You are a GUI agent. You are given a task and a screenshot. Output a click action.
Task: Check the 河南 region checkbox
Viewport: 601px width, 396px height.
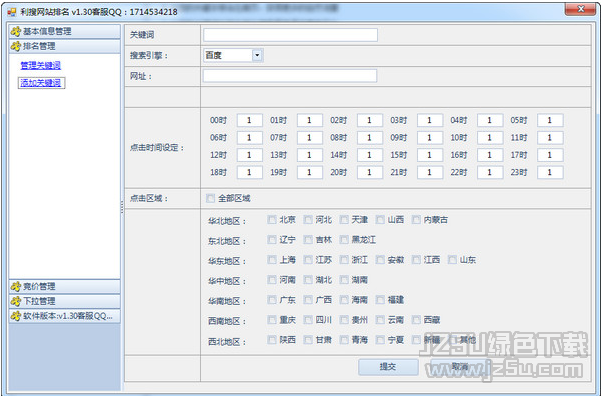[x=271, y=280]
